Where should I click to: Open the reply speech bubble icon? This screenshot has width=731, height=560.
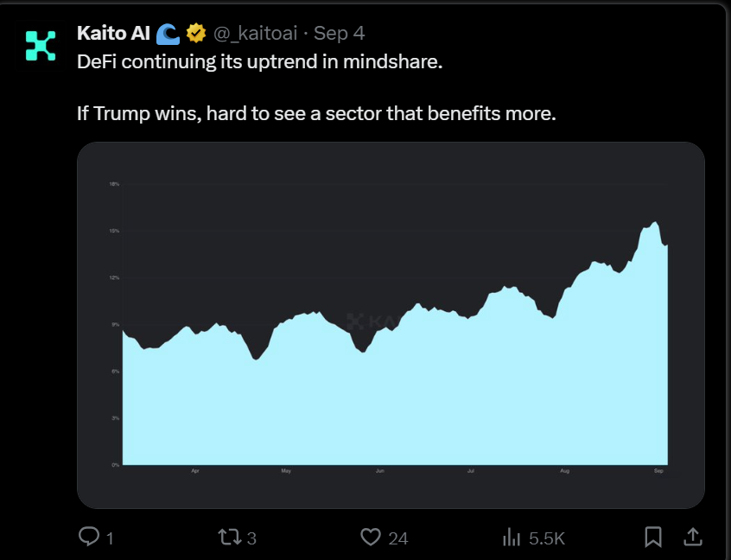[x=89, y=538]
